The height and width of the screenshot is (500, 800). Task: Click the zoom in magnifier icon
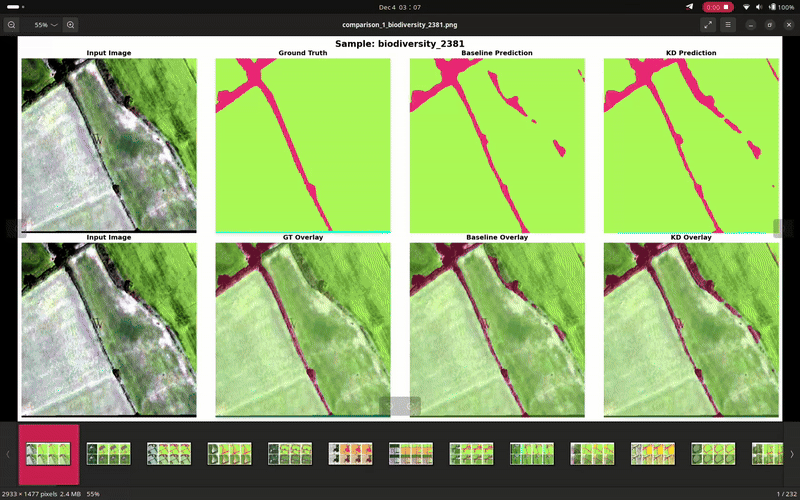tap(71, 24)
